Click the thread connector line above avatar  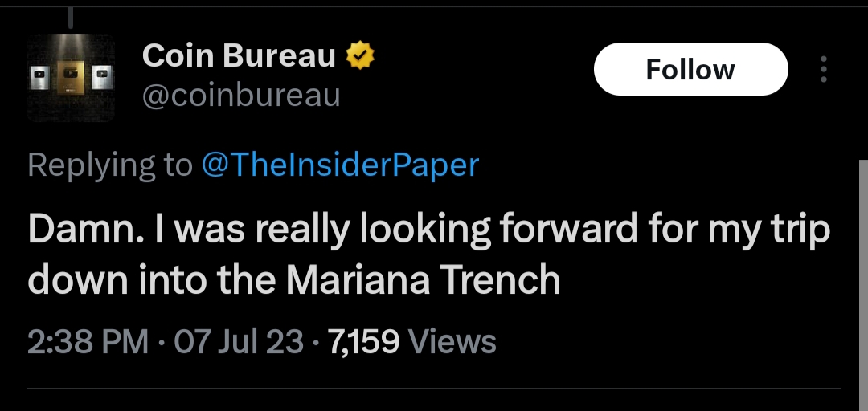71,18
